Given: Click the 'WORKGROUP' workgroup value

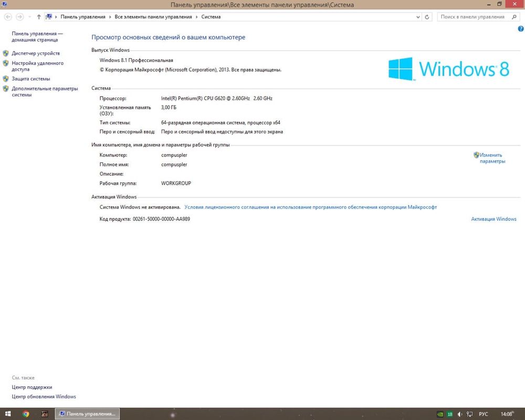Looking at the screenshot, I should (x=176, y=183).
